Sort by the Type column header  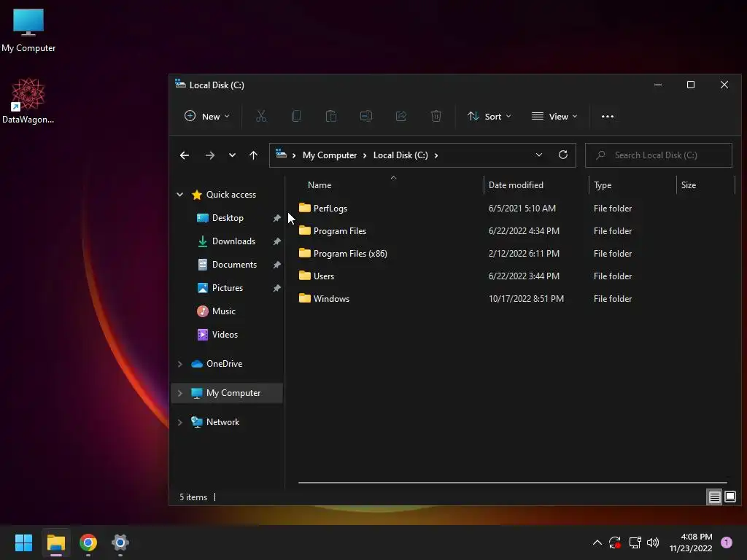603,184
